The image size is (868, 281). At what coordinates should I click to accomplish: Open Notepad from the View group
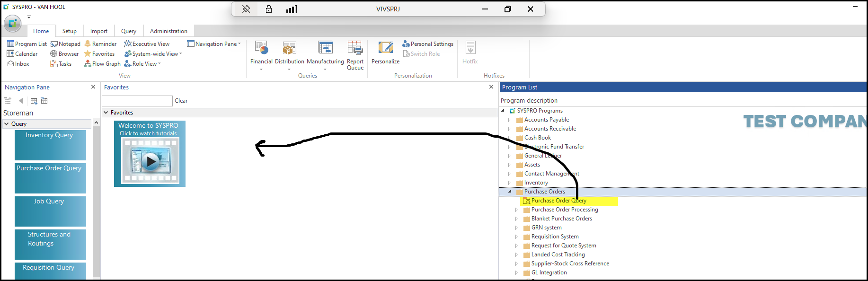click(x=65, y=44)
